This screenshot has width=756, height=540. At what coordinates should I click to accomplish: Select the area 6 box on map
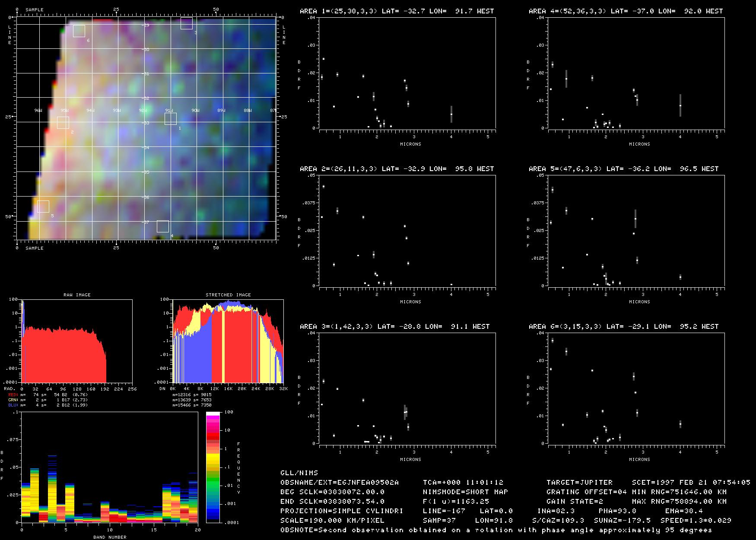pos(79,31)
